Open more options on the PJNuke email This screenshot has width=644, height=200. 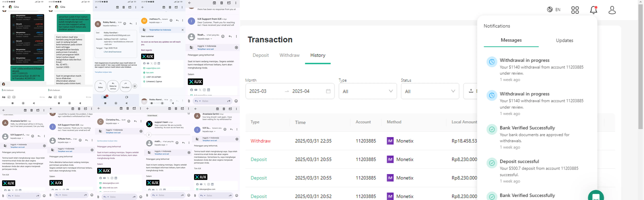[92, 140]
